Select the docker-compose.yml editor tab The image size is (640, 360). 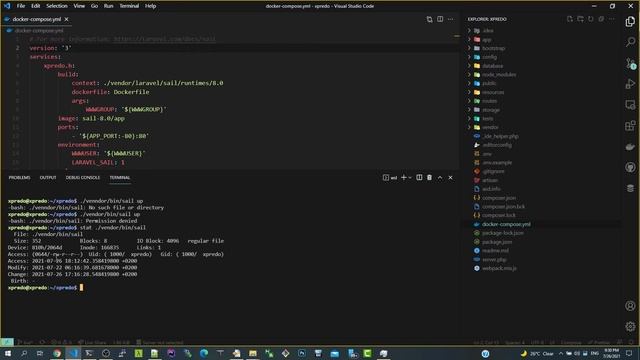[36, 19]
